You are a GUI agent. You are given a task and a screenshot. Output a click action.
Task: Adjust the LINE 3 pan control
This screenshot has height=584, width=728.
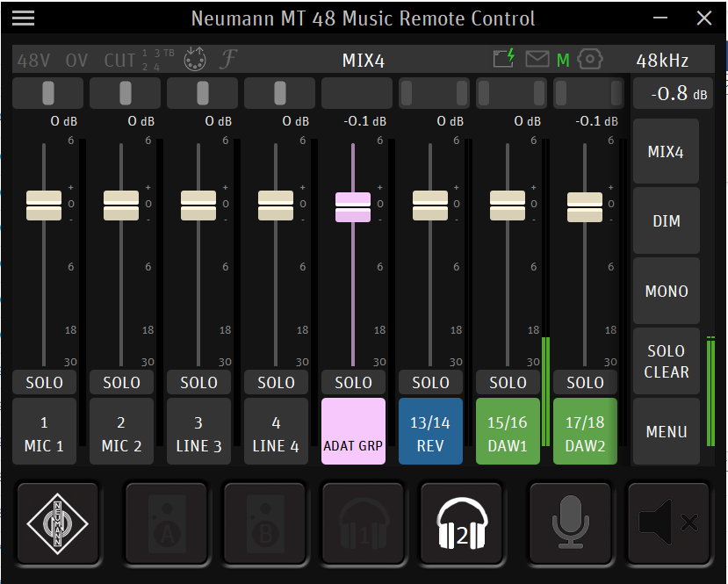point(203,93)
